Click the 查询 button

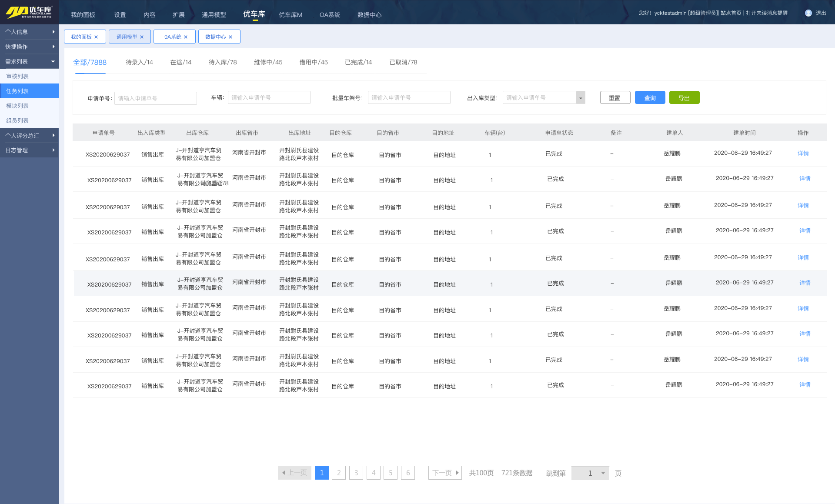point(650,98)
